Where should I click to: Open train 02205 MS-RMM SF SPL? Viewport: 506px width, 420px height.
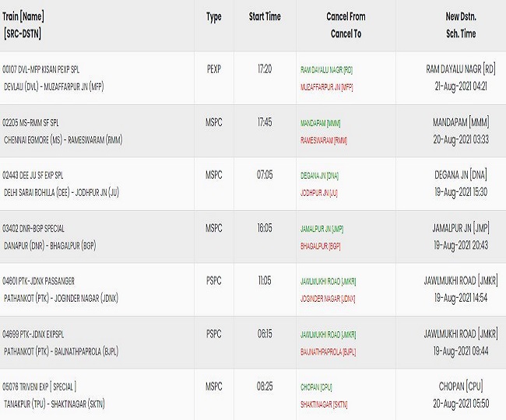[30, 123]
